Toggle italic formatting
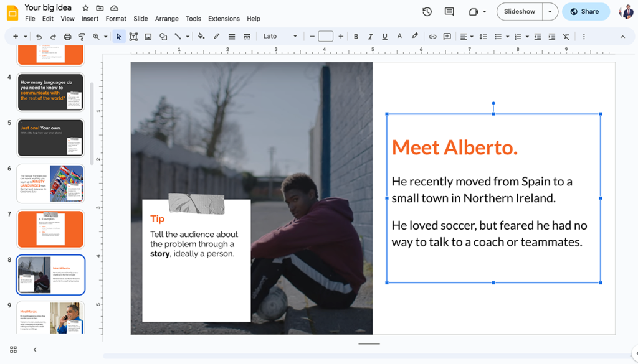638x364 pixels. tap(370, 36)
